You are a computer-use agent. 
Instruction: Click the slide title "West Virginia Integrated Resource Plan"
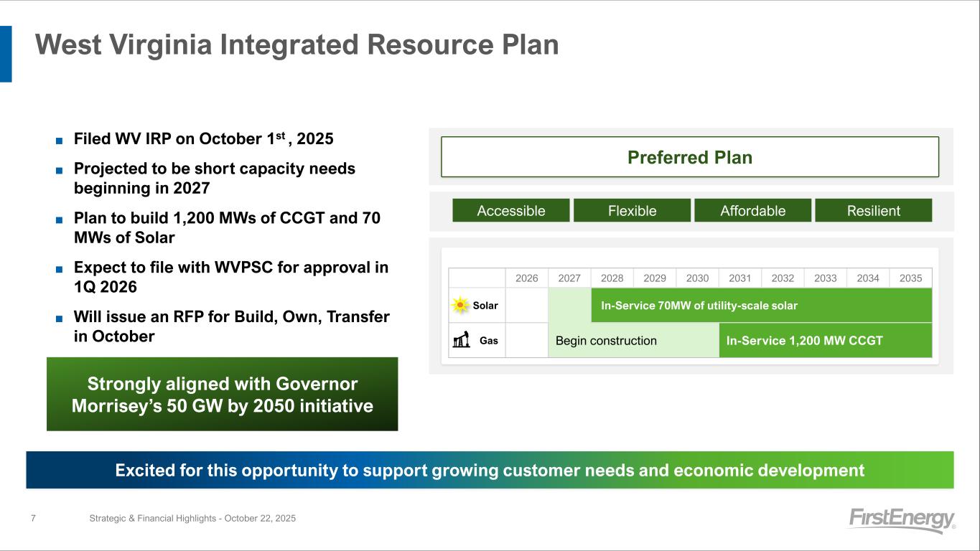297,45
